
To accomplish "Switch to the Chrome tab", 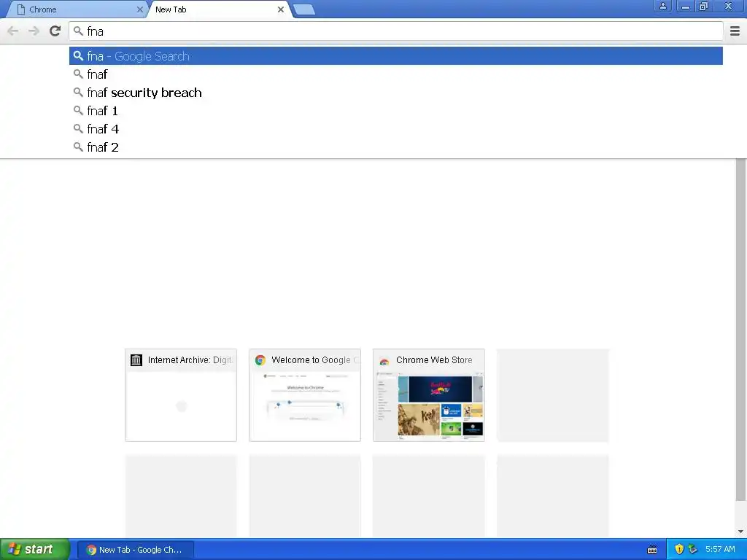I will pyautogui.click(x=76, y=9).
